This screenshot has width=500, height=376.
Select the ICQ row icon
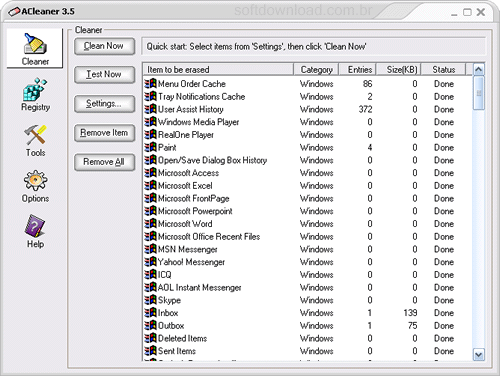[x=150, y=274]
